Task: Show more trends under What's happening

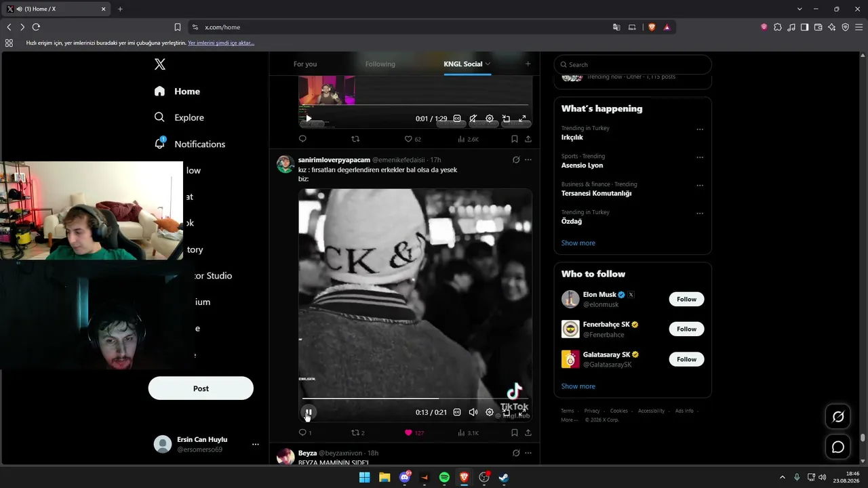Action: pyautogui.click(x=578, y=243)
